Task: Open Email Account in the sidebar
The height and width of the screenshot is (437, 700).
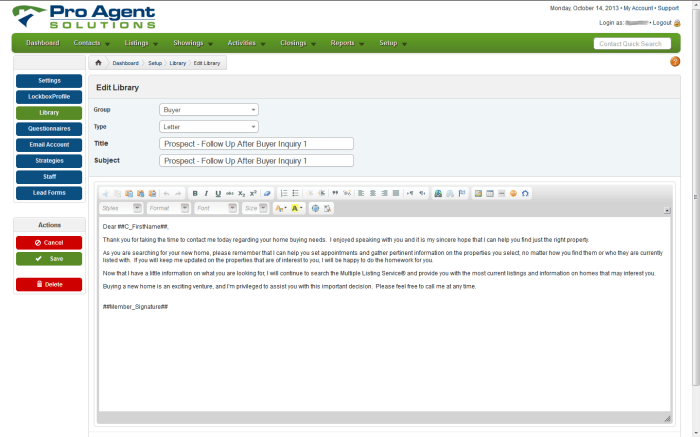Action: tap(49, 145)
